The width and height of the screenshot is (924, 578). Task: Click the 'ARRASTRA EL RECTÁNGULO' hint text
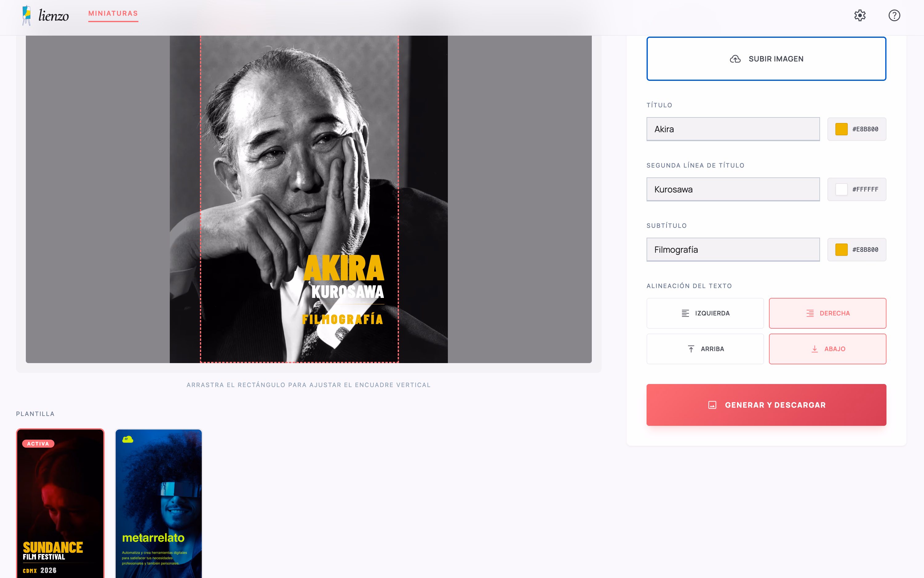tap(308, 385)
